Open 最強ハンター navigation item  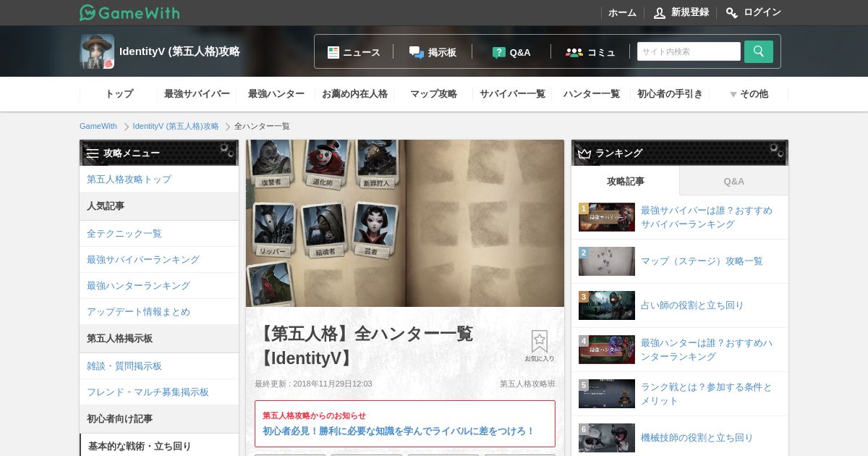[276, 94]
